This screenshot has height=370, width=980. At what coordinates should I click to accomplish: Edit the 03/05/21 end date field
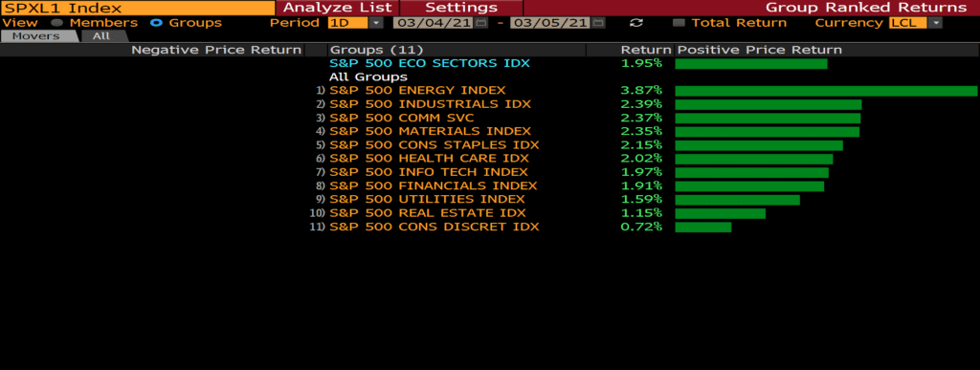(x=550, y=22)
